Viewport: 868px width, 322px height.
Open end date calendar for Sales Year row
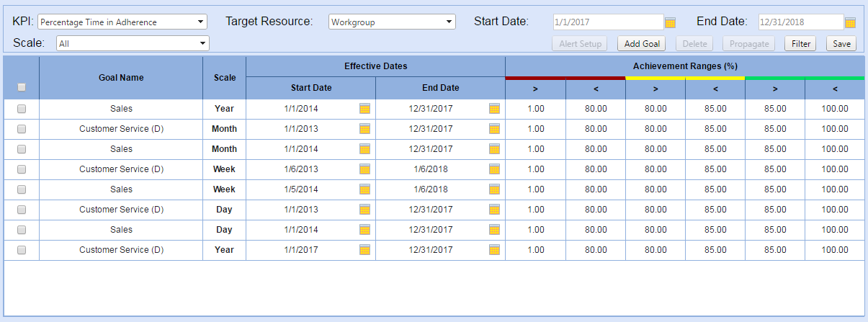coord(494,109)
